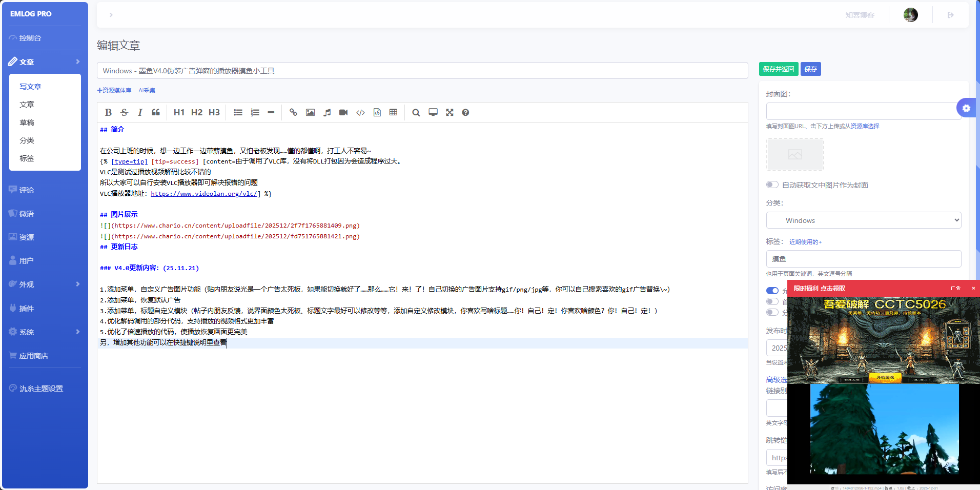
Task: Insert an ordered list
Action: click(x=255, y=112)
